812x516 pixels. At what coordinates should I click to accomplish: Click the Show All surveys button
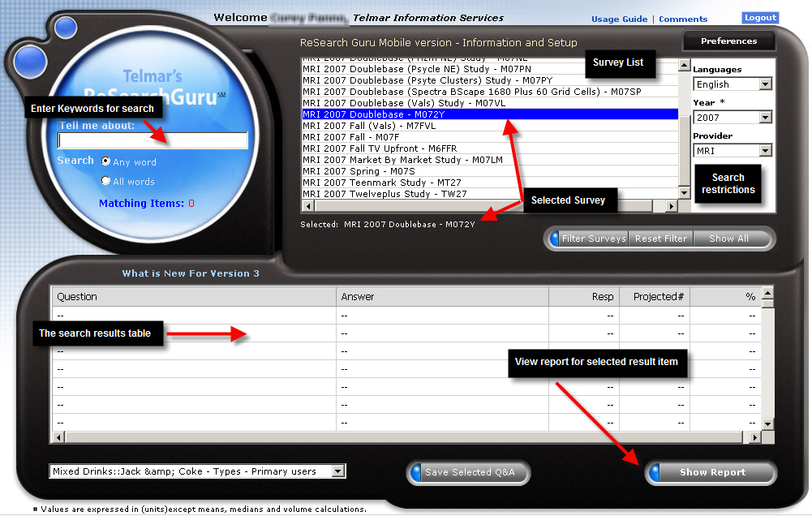(728, 239)
